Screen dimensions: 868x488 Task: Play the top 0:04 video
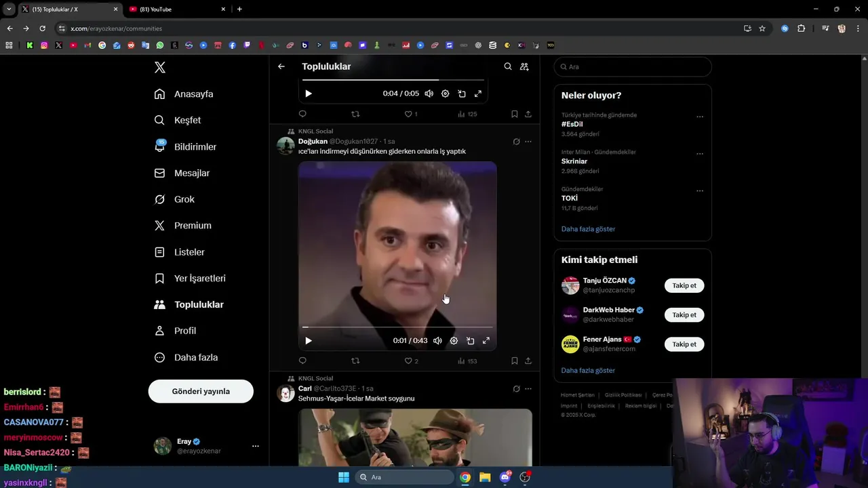coord(309,94)
